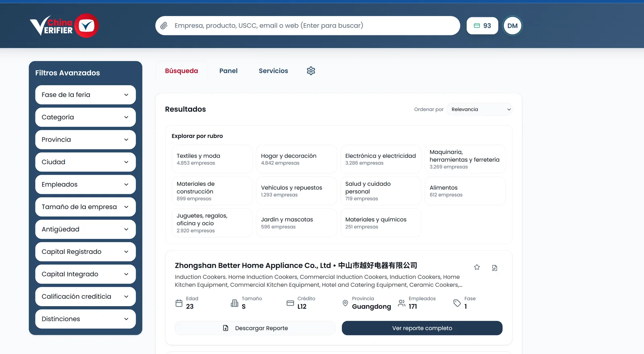This screenshot has width=644, height=354.
Task: Click the credits counter showing 93
Action: (482, 26)
